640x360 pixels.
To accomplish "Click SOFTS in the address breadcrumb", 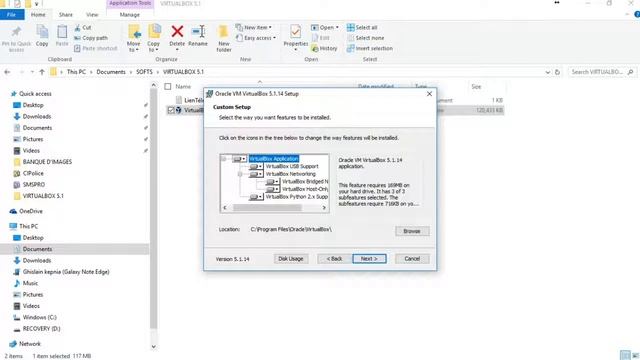I will (144, 72).
